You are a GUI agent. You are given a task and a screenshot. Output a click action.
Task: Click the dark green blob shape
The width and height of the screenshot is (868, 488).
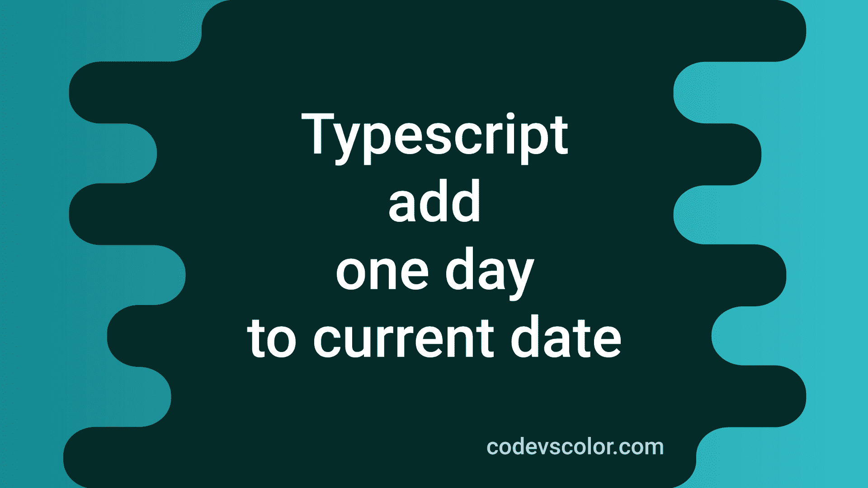pyautogui.click(x=434, y=244)
